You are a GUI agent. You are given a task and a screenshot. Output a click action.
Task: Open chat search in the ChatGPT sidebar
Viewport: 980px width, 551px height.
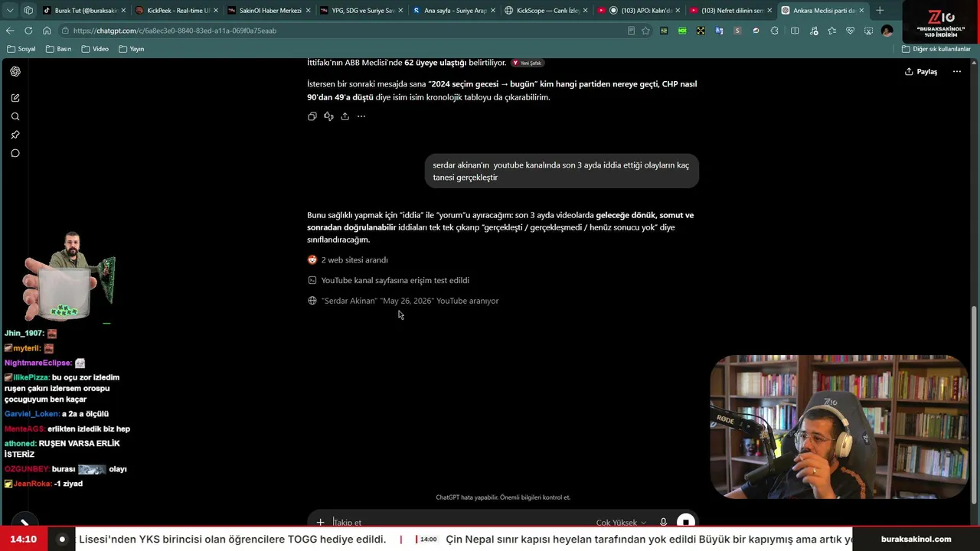15,116
